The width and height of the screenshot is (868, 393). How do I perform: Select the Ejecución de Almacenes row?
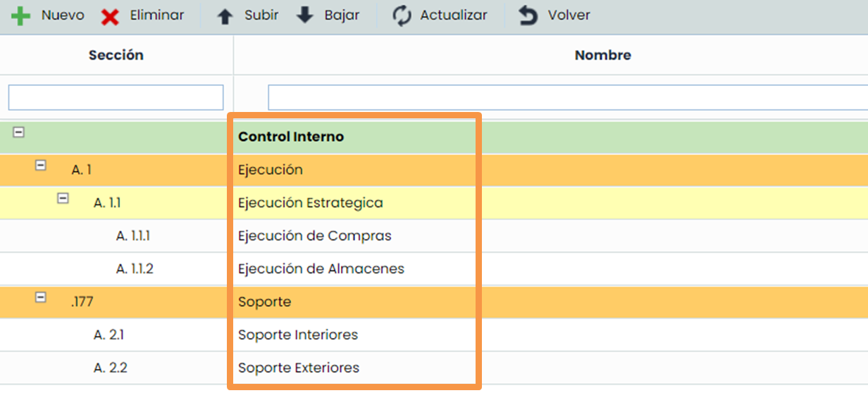[321, 269]
